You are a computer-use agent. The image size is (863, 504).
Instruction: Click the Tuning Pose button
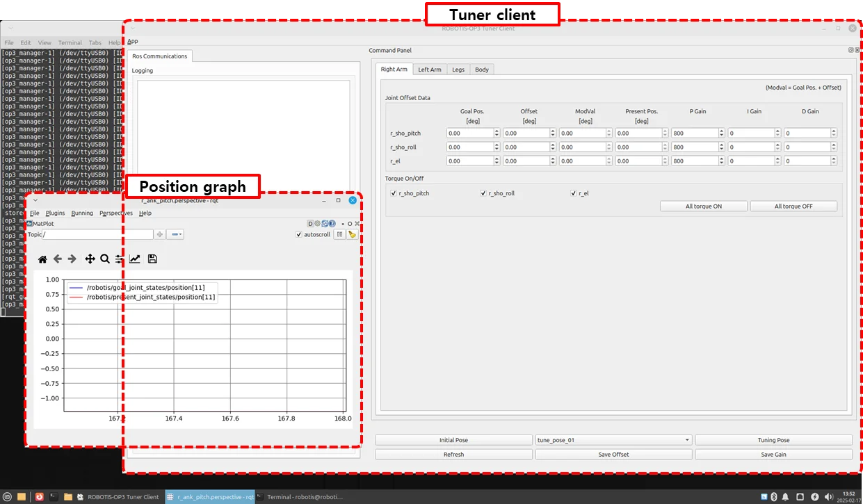coord(773,440)
